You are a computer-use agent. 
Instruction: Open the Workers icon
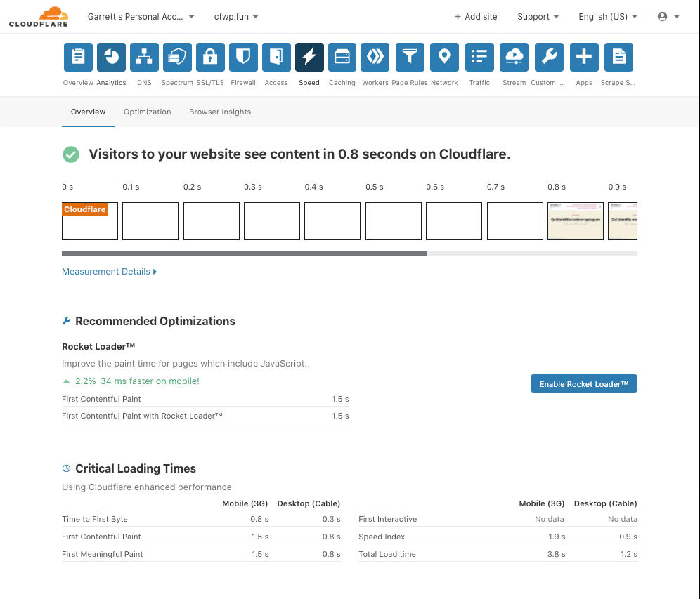(x=375, y=57)
